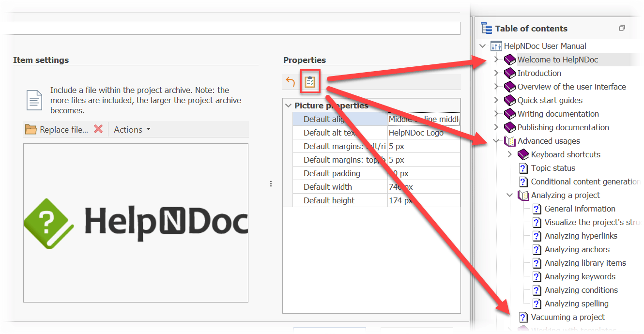Screen dimensions: 644x334
Task: Click the book icon beside Publishing documentation
Action: (x=510, y=127)
